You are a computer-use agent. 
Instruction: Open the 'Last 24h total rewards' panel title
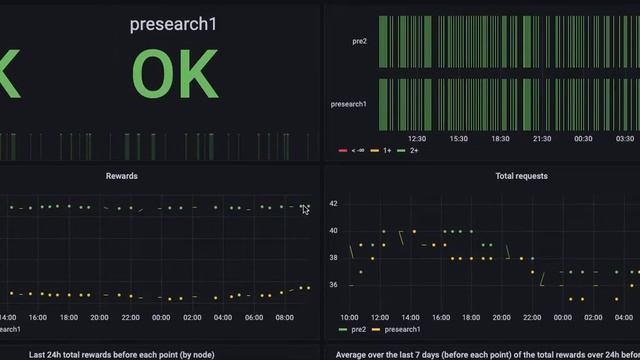(122, 355)
